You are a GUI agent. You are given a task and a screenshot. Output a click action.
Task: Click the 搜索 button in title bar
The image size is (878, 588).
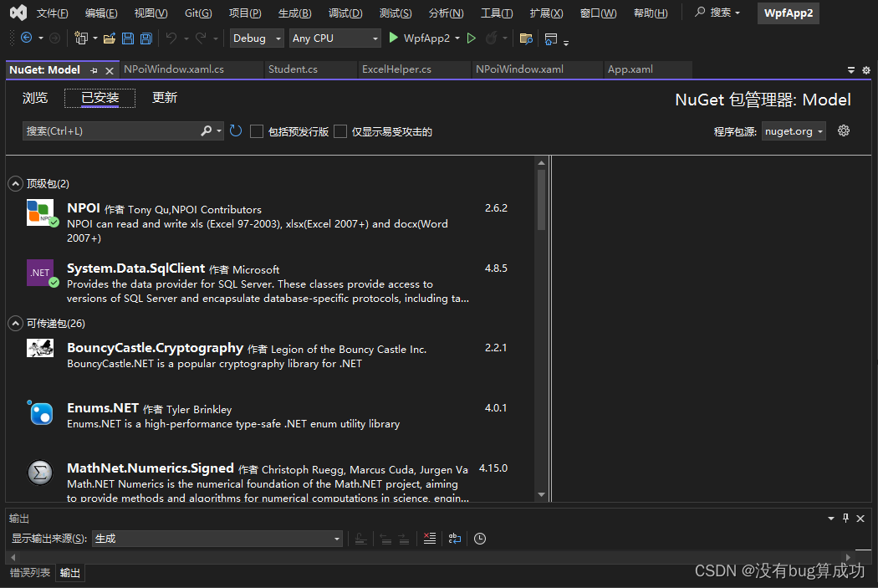(717, 13)
